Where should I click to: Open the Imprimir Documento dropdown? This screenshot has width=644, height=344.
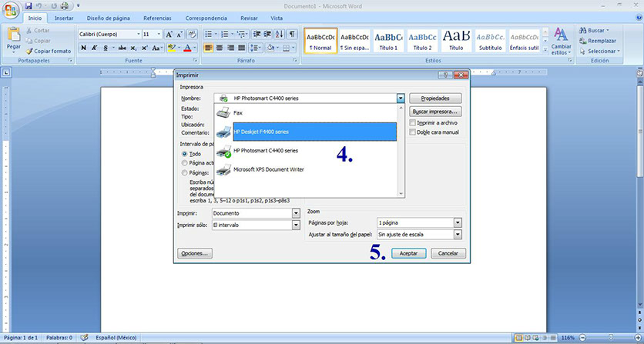tap(296, 213)
